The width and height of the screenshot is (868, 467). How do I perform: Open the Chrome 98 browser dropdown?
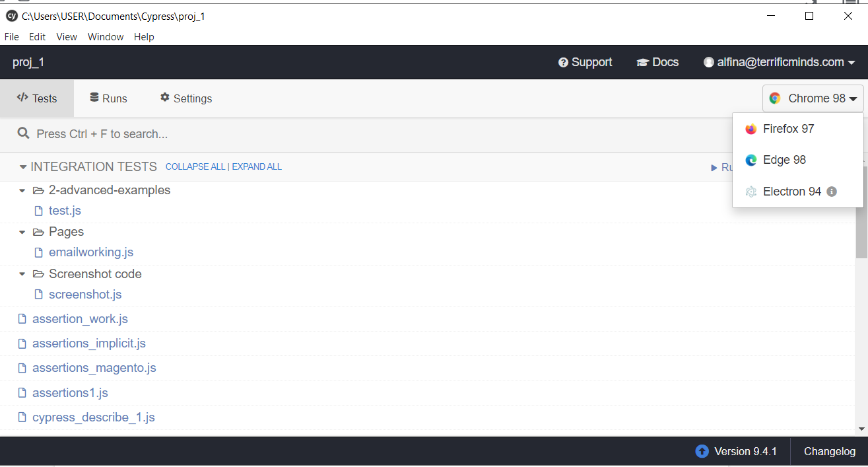[x=813, y=98]
